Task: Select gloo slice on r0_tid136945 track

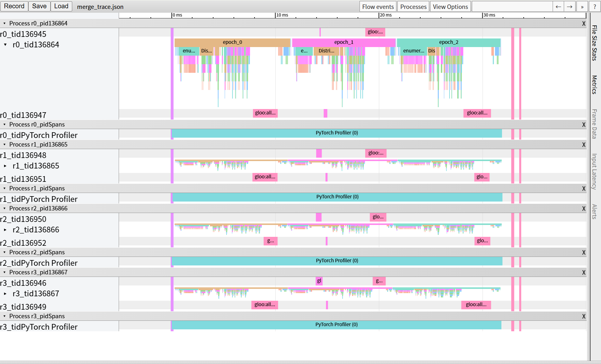Action: (x=375, y=32)
